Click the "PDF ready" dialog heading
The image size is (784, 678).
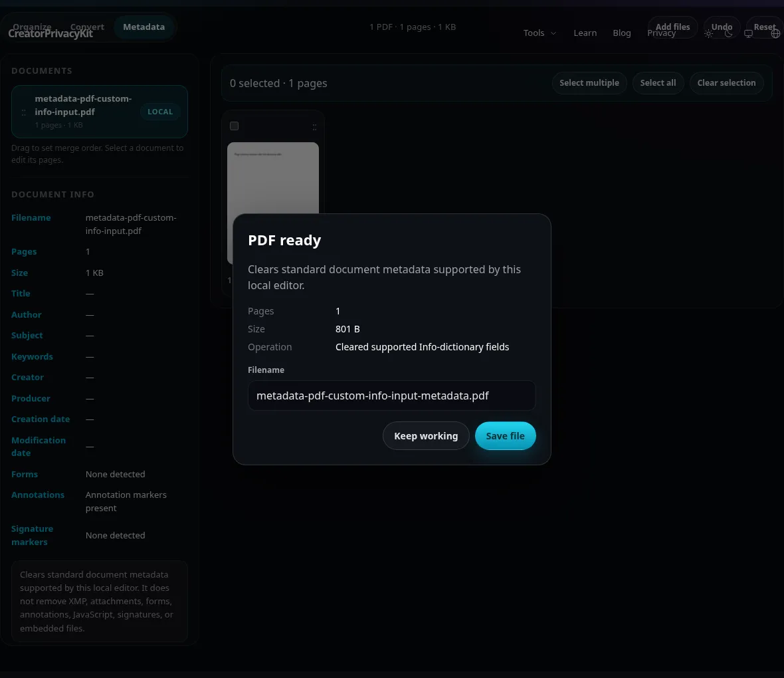[284, 240]
